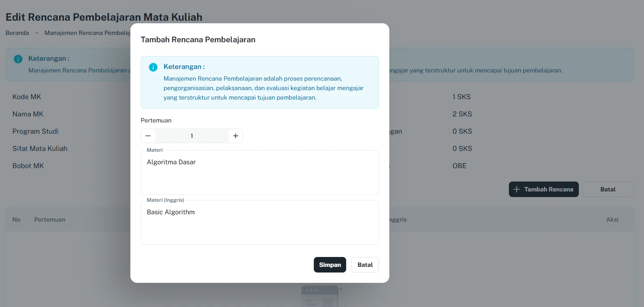Click the plus icon inside Tambah Rencana button

(517, 189)
